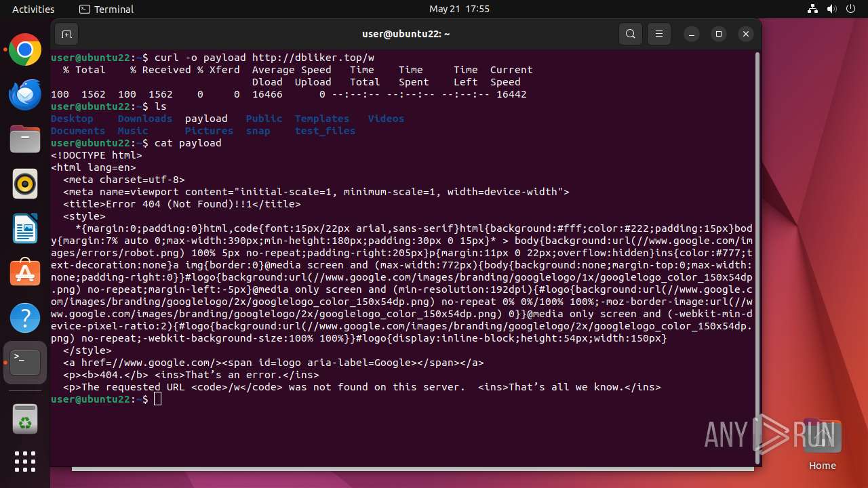Show Applications grid in the dock

25,462
